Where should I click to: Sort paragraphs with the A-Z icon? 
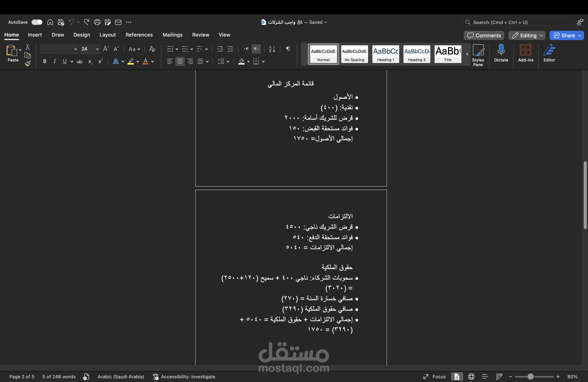[x=272, y=49]
